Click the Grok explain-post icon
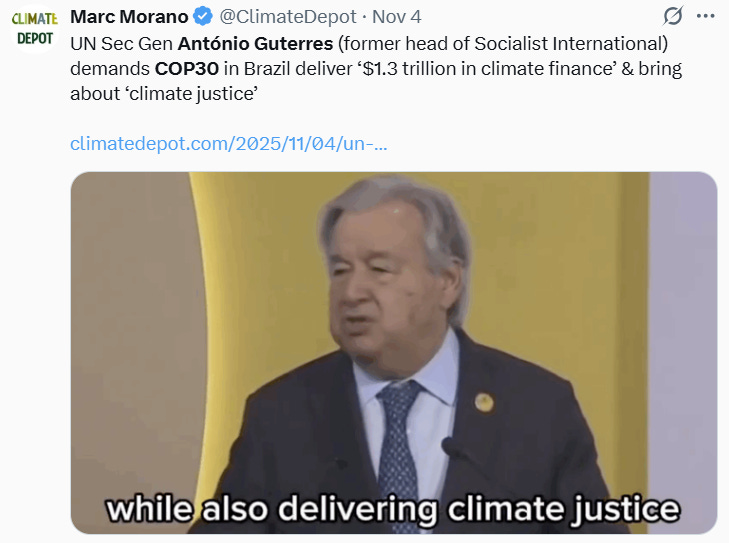729x543 pixels. coord(673,16)
